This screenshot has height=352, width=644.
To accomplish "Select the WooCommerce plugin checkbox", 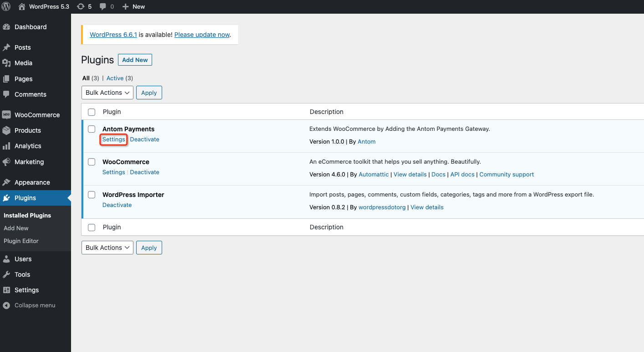I will (92, 162).
